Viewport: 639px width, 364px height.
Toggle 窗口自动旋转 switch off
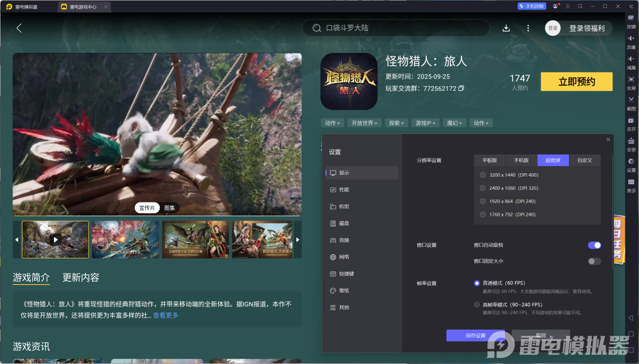point(594,245)
